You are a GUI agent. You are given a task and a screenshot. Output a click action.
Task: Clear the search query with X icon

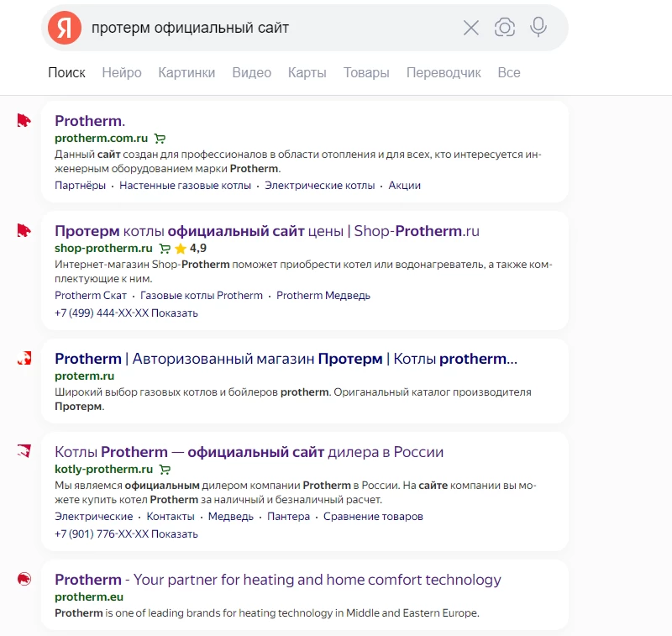click(471, 28)
